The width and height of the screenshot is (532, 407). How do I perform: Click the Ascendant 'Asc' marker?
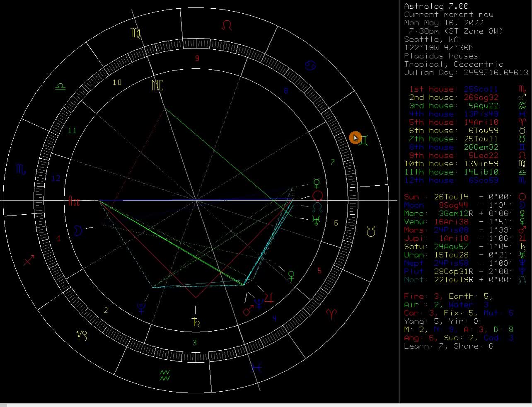pyautogui.click(x=74, y=201)
